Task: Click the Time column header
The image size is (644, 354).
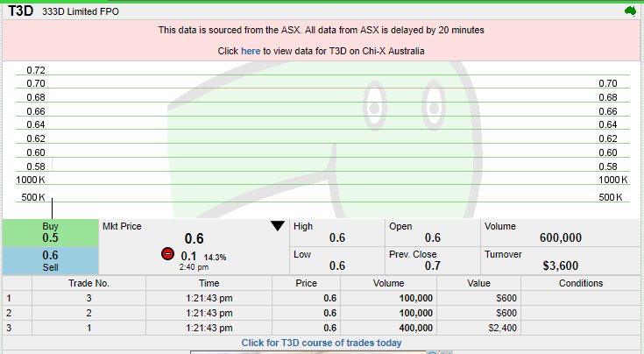Action: click(x=209, y=283)
